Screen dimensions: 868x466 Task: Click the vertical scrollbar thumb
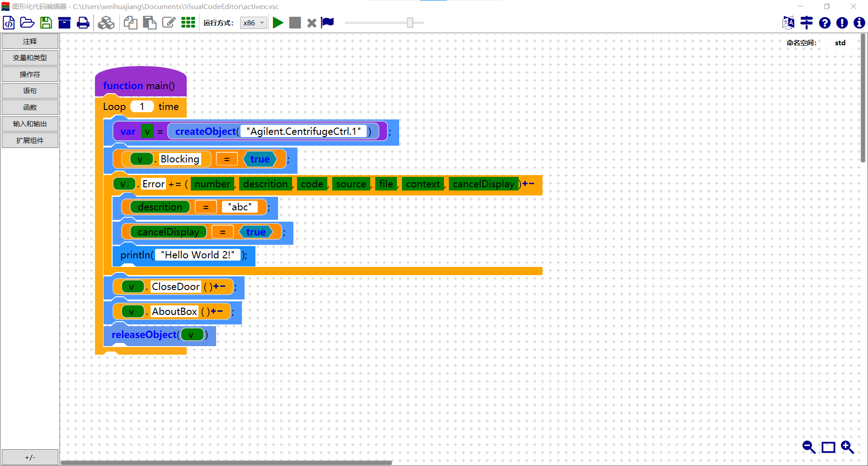863,97
